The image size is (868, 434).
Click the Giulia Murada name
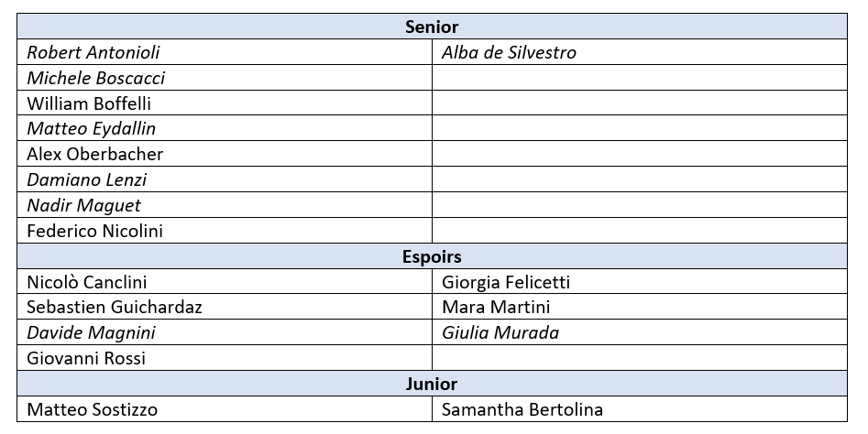tap(500, 332)
